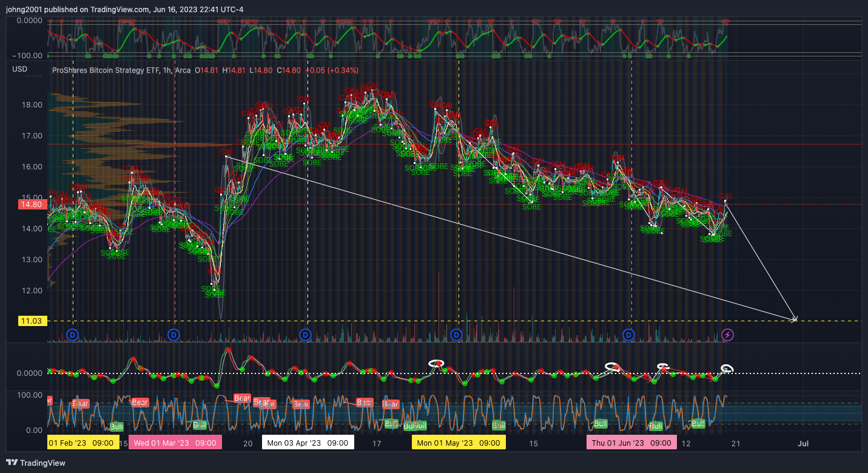Click the C14.80 close value
The image size is (868, 473).
coord(289,70)
